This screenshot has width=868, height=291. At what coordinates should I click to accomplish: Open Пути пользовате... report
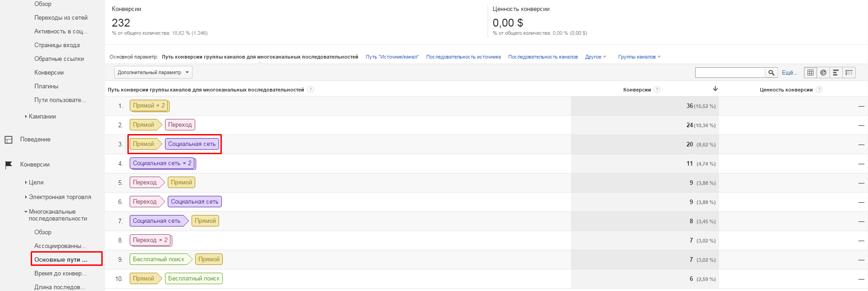[x=60, y=100]
